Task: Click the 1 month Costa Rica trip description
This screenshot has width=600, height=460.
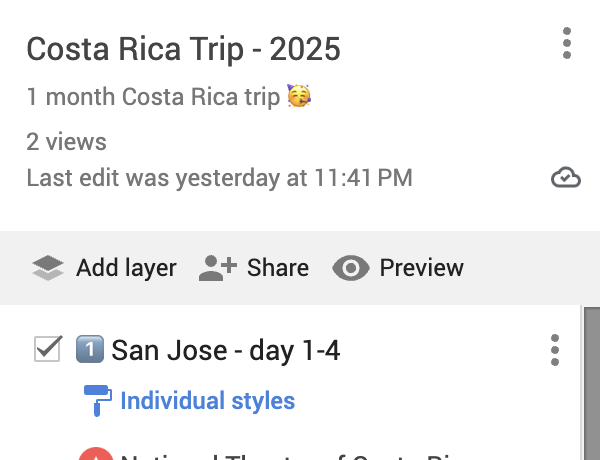Action: (x=153, y=98)
